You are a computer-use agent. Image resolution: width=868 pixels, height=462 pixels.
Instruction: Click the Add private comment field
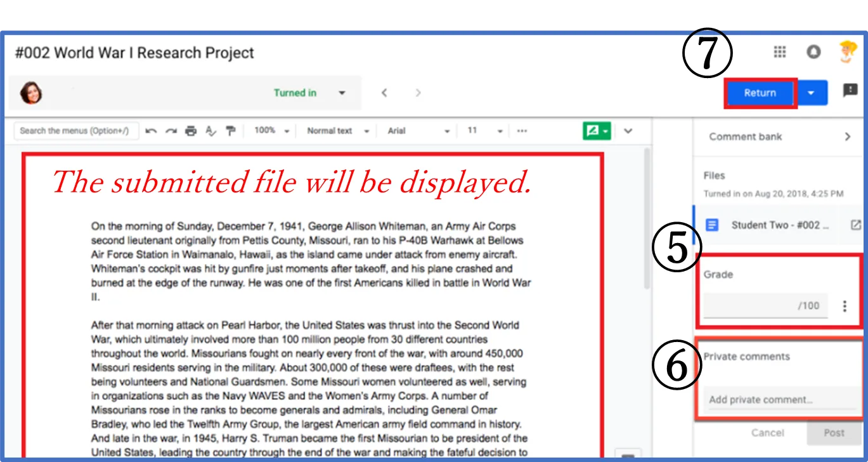783,400
